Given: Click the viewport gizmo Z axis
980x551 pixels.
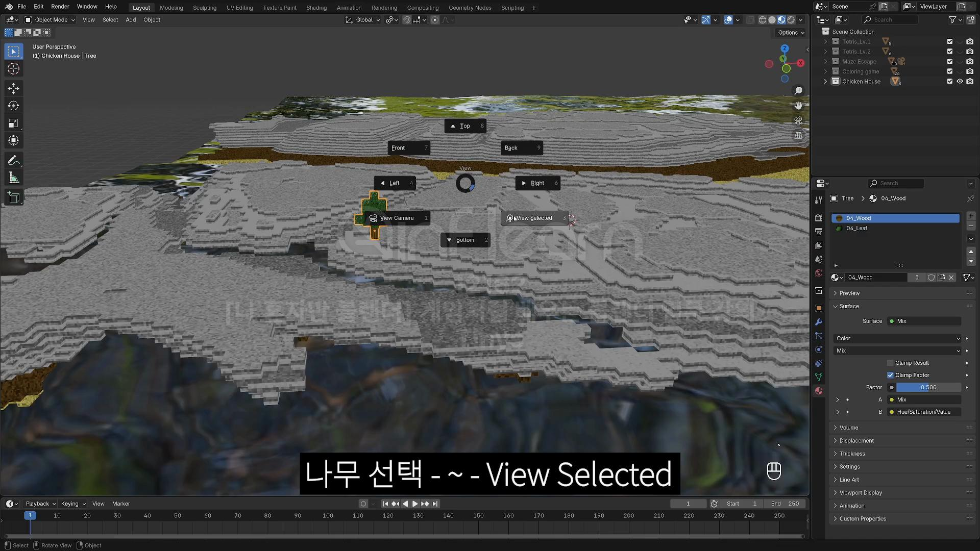Looking at the screenshot, I should click(785, 48).
